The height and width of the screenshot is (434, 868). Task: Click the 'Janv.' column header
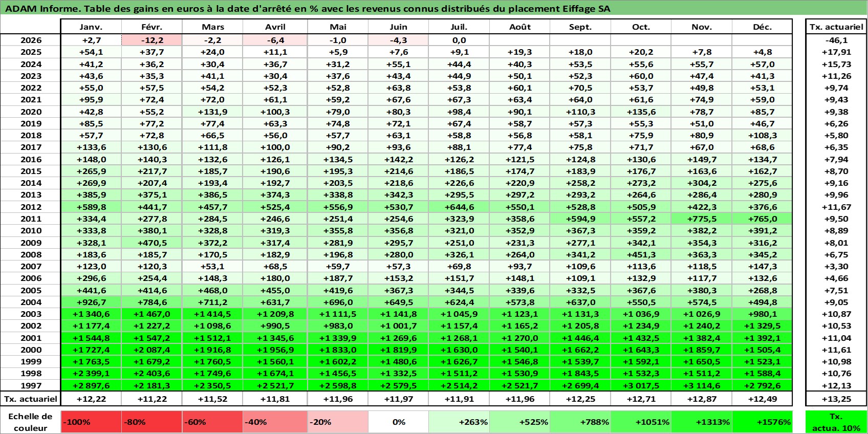click(x=91, y=27)
